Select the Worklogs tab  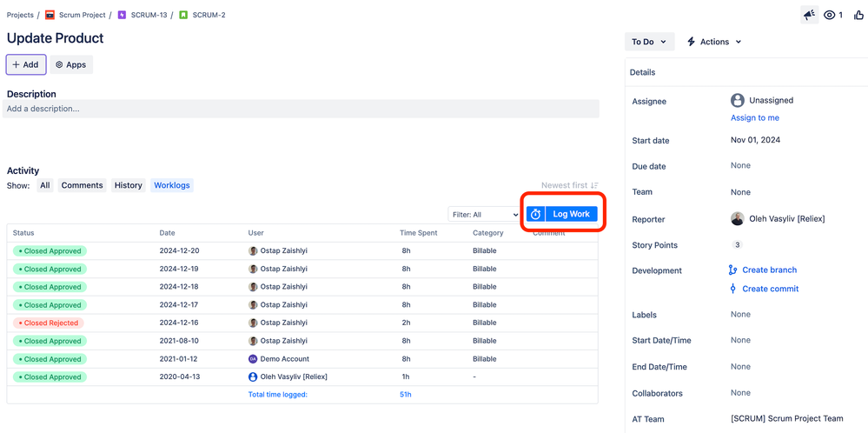click(x=172, y=185)
